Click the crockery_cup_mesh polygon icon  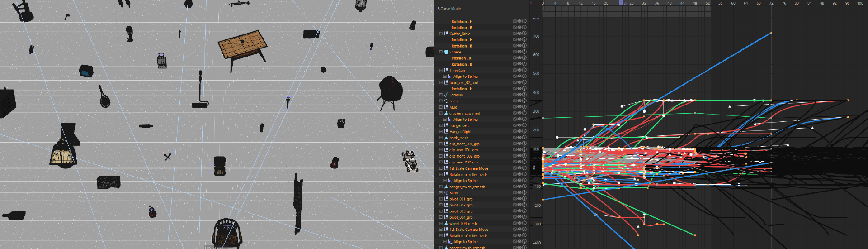(446, 113)
